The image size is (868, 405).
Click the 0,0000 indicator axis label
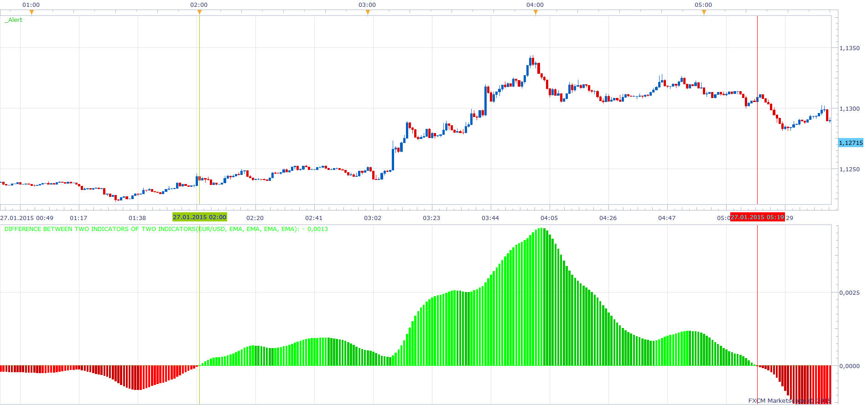[x=849, y=366]
